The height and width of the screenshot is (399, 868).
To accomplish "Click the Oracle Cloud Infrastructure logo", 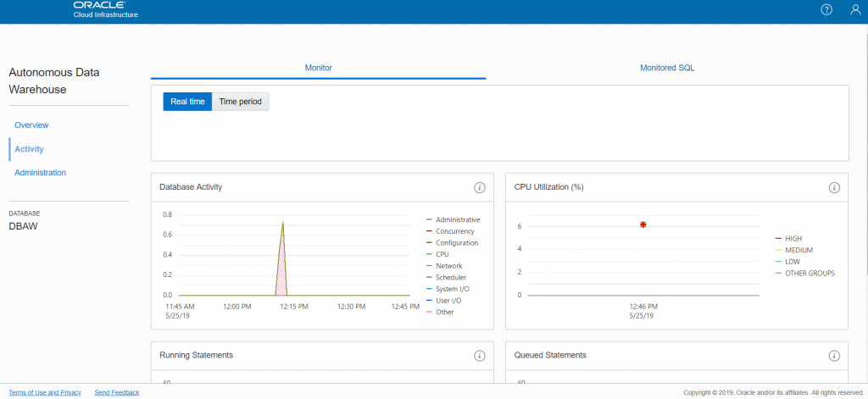I will (105, 9).
